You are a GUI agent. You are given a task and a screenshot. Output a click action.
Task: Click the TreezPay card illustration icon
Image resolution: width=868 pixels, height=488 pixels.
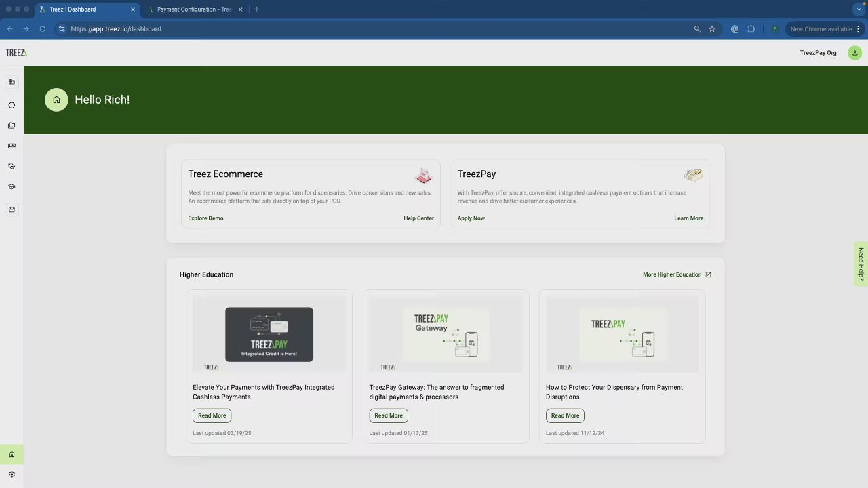click(x=693, y=175)
